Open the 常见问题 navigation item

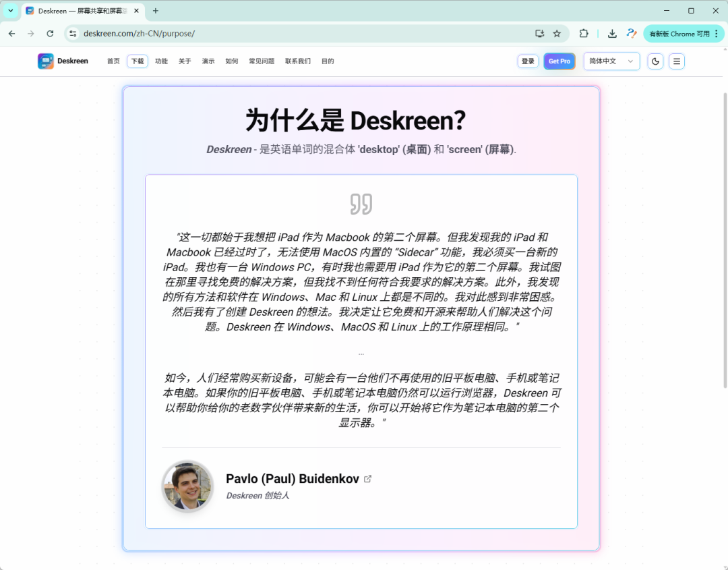coord(262,61)
